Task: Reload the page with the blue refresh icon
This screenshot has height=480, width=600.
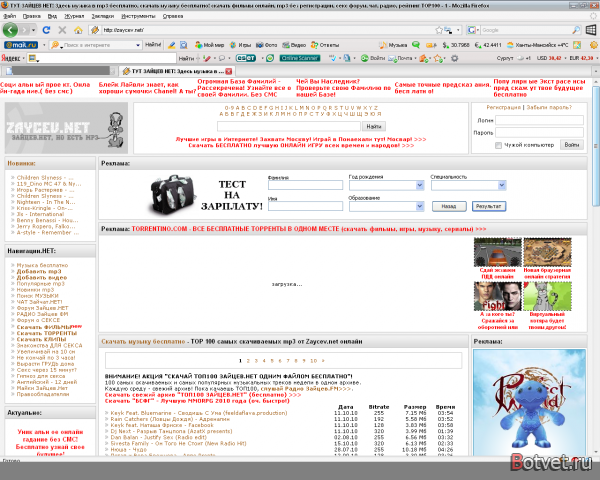Action: 46,30
